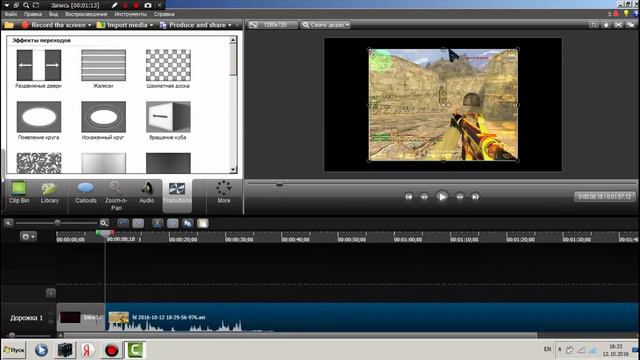This screenshot has width=640, height=360.
Task: Open the Справка menu
Action: click(164, 14)
